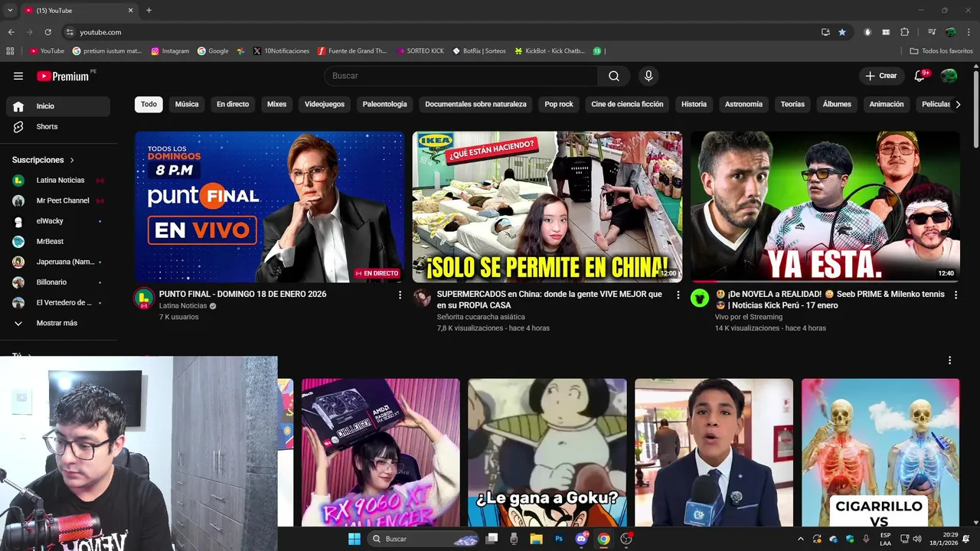The image size is (980, 551).
Task: Open the YouTube account avatar menu
Action: click(949, 76)
